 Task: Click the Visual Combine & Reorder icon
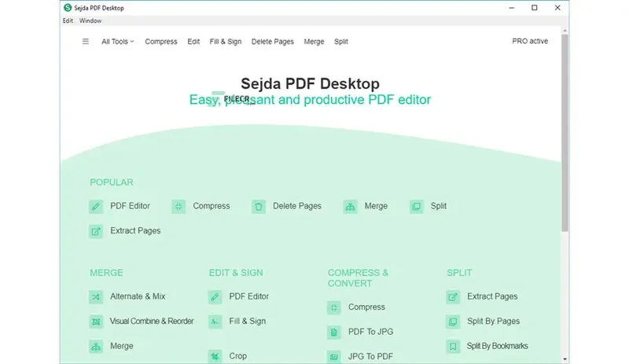point(96,322)
